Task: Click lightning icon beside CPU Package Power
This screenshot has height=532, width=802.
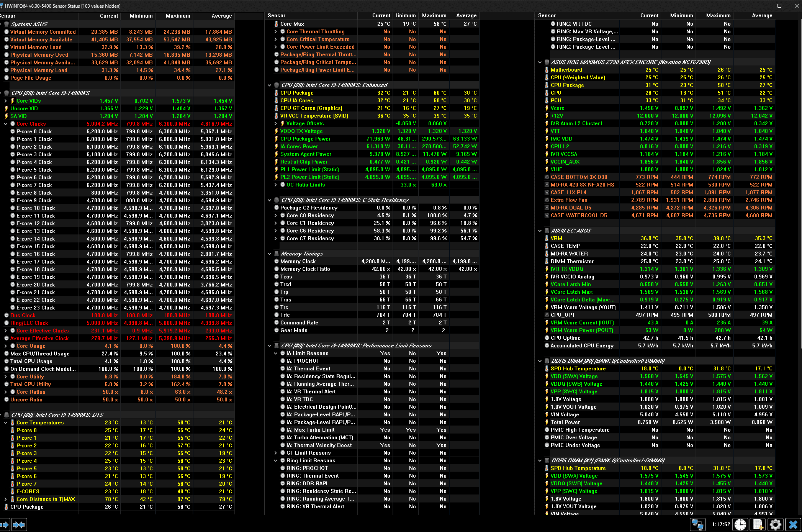Action: point(276,139)
